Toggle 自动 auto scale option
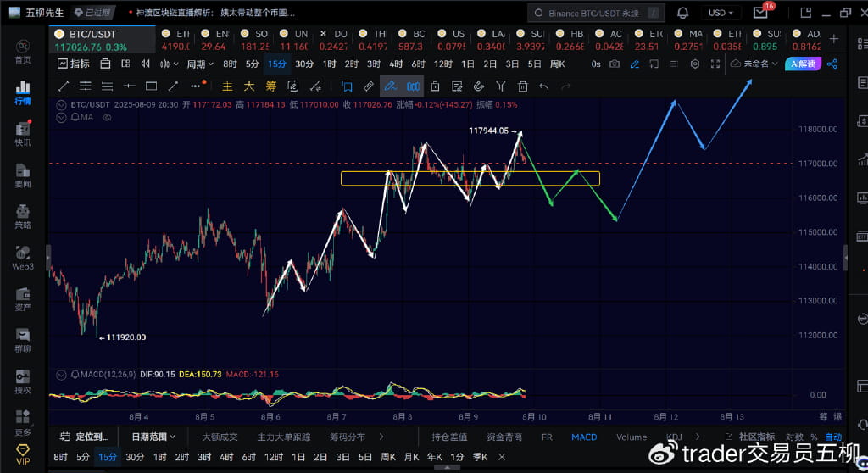 pyautogui.click(x=833, y=437)
